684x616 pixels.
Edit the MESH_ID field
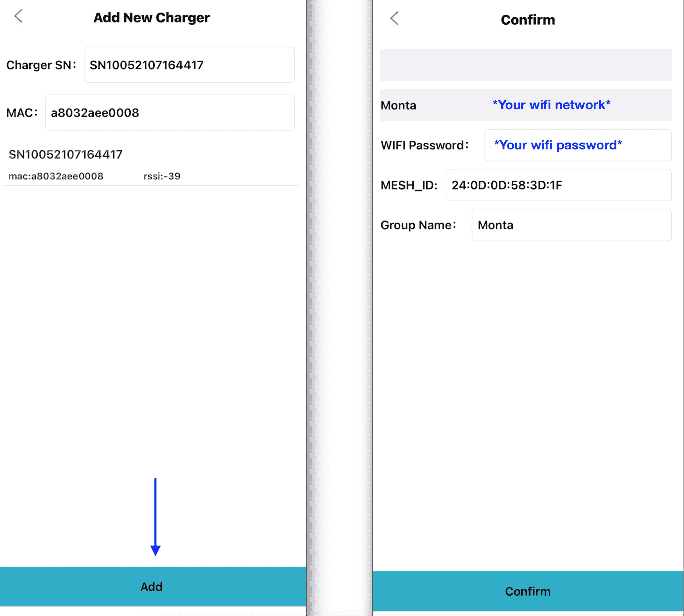[558, 185]
